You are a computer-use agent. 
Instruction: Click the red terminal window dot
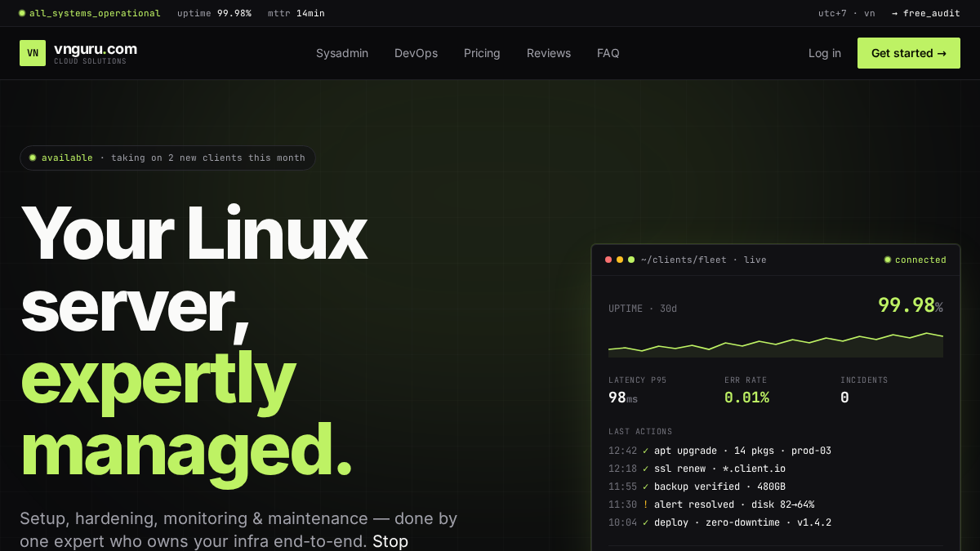(x=608, y=260)
